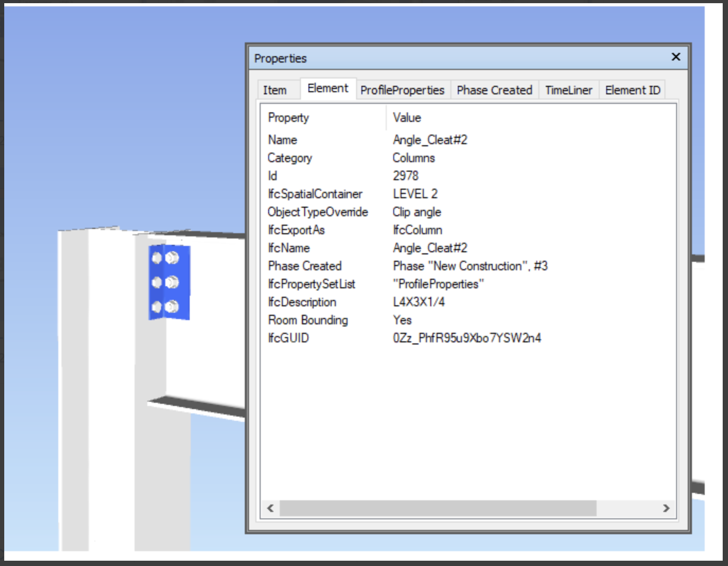Switch to the ProfileProperties tab

[x=403, y=90]
